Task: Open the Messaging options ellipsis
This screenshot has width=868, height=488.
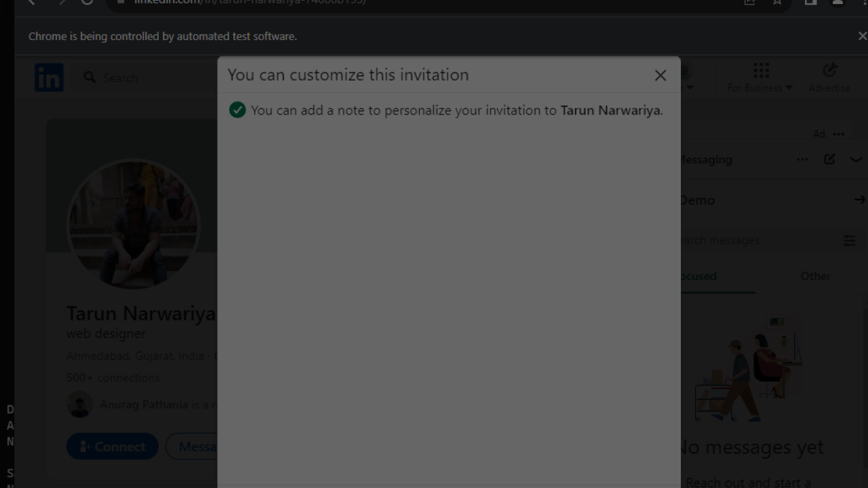Action: point(802,159)
